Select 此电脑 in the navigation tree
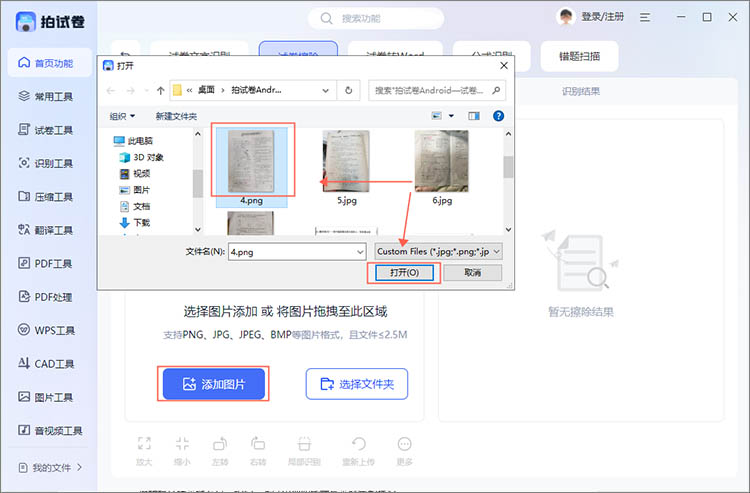This screenshot has width=750, height=493. coord(140,141)
